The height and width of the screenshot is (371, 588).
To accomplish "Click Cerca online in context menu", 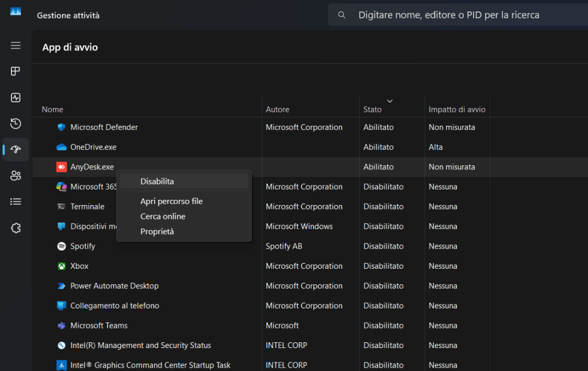I will (163, 217).
